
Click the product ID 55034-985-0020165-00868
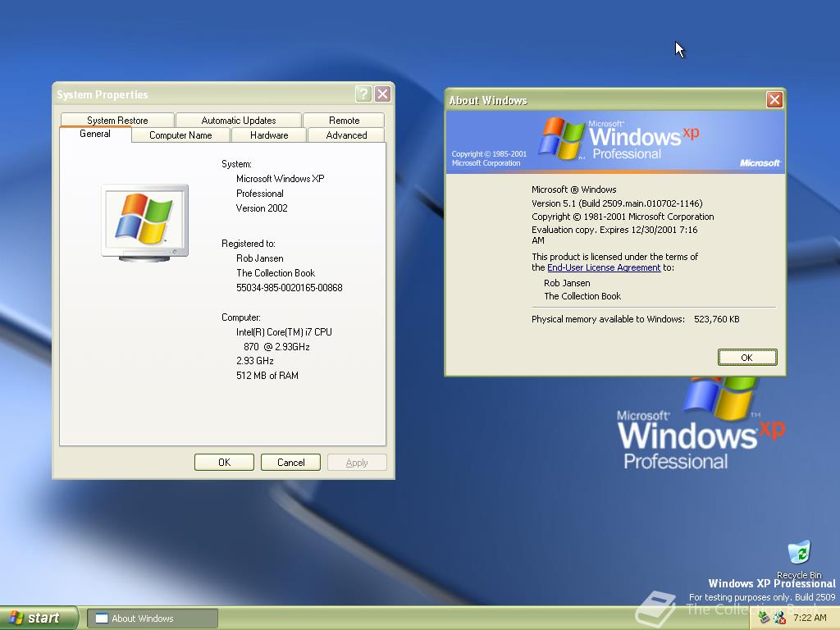[290, 288]
